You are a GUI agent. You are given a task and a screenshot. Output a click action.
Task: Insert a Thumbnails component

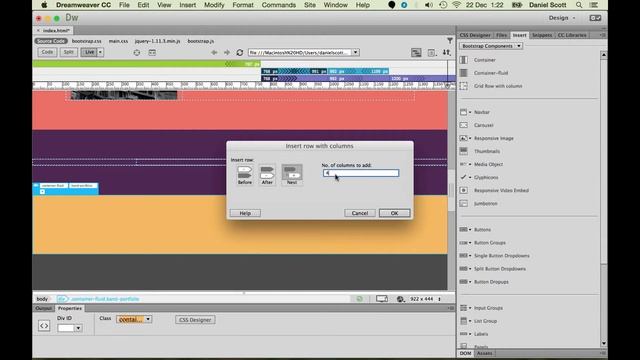[x=487, y=151]
